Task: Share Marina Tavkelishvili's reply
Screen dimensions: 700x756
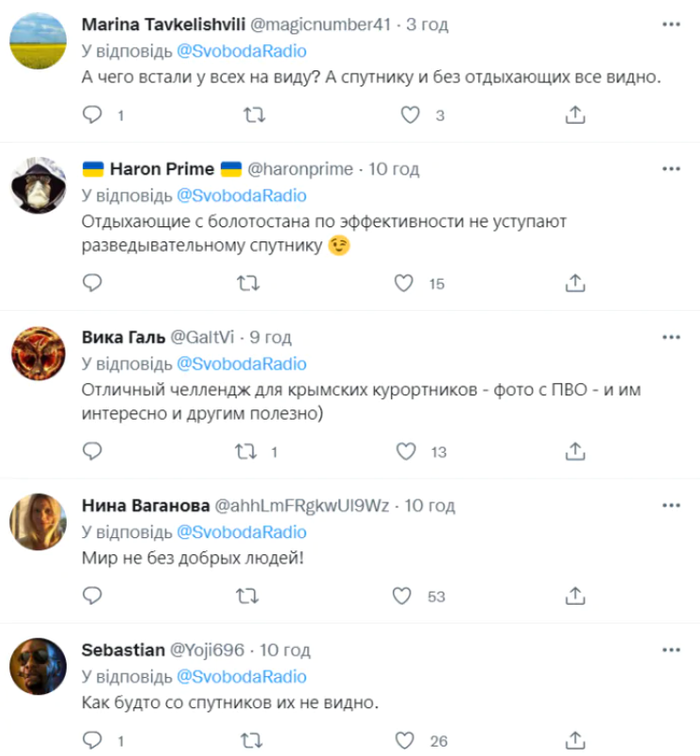Action: (576, 116)
